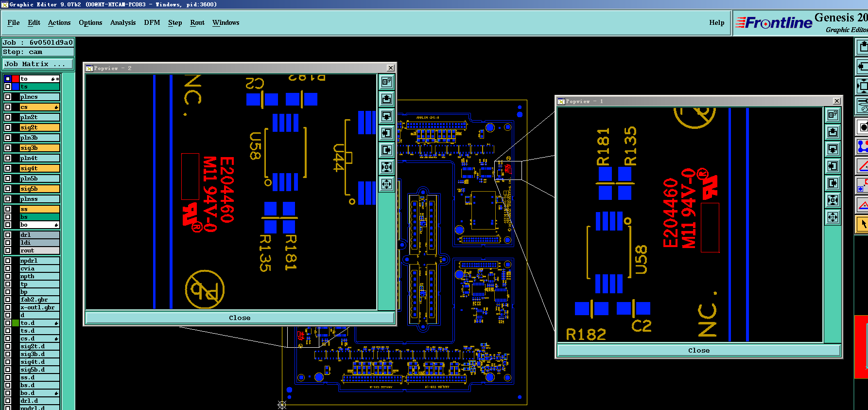Open the Rout dropdown menu
The height and width of the screenshot is (410, 868).
tap(197, 23)
